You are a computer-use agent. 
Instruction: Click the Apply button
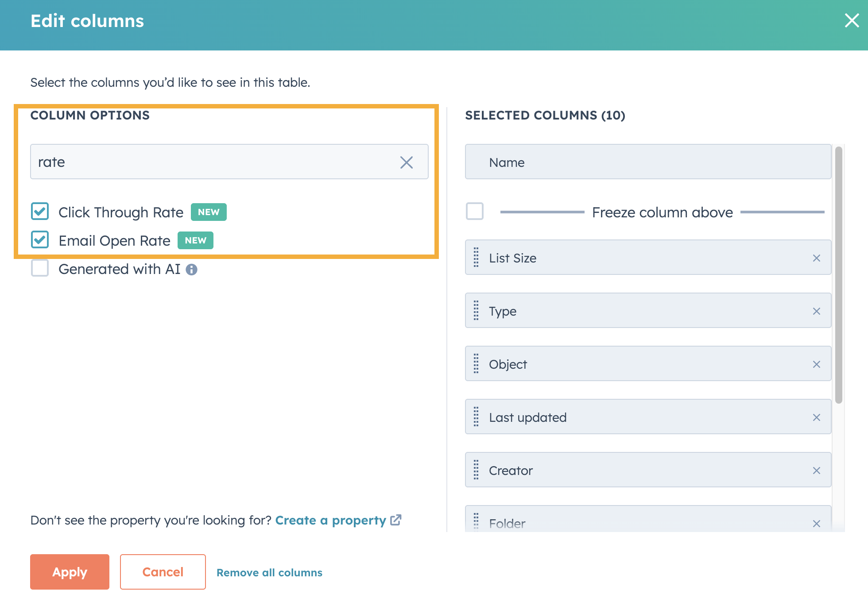coord(70,572)
